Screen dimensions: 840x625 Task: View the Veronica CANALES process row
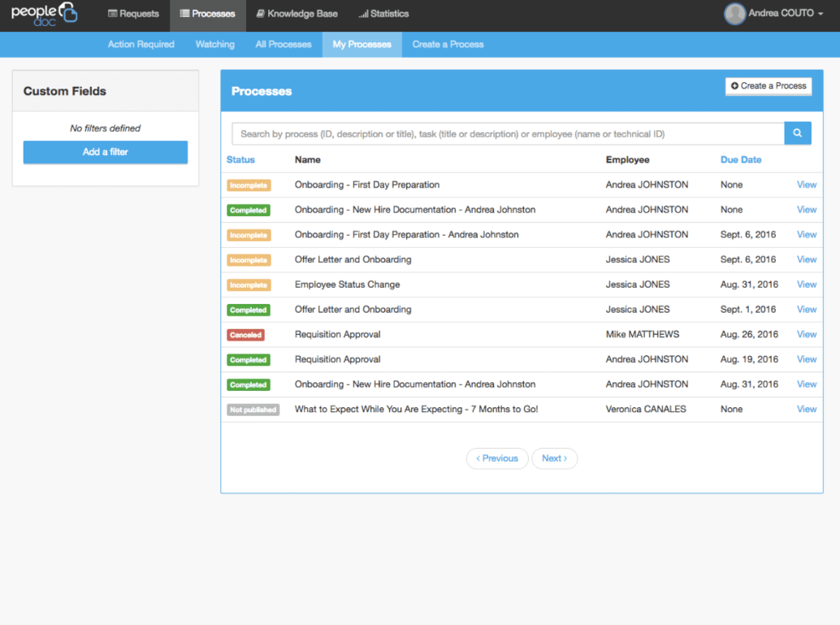[806, 409]
